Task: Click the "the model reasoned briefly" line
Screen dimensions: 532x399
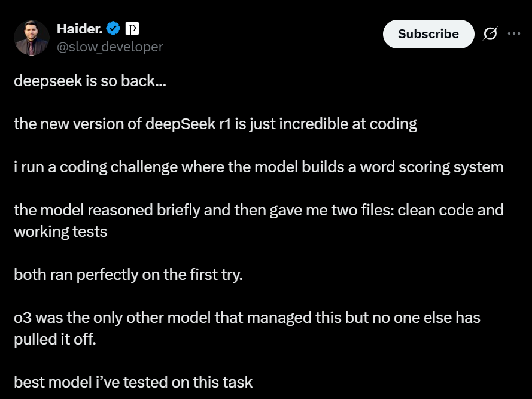Action: tap(259, 210)
